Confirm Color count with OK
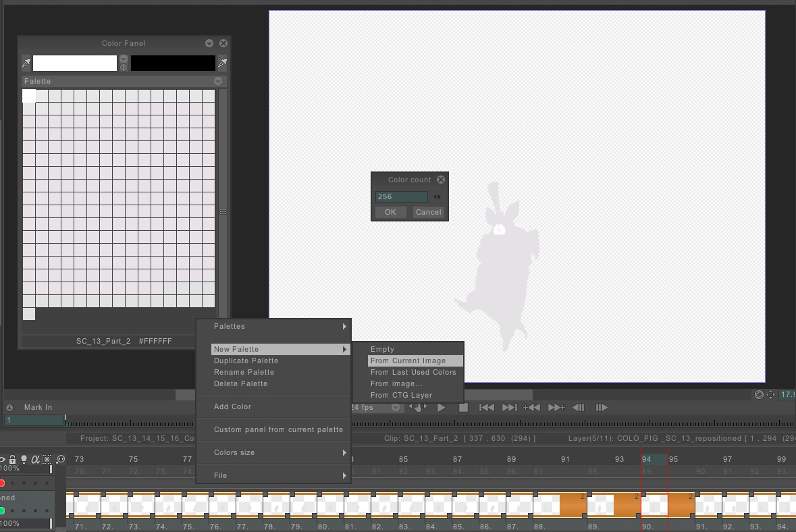Image resolution: width=796 pixels, height=532 pixels. coord(390,212)
